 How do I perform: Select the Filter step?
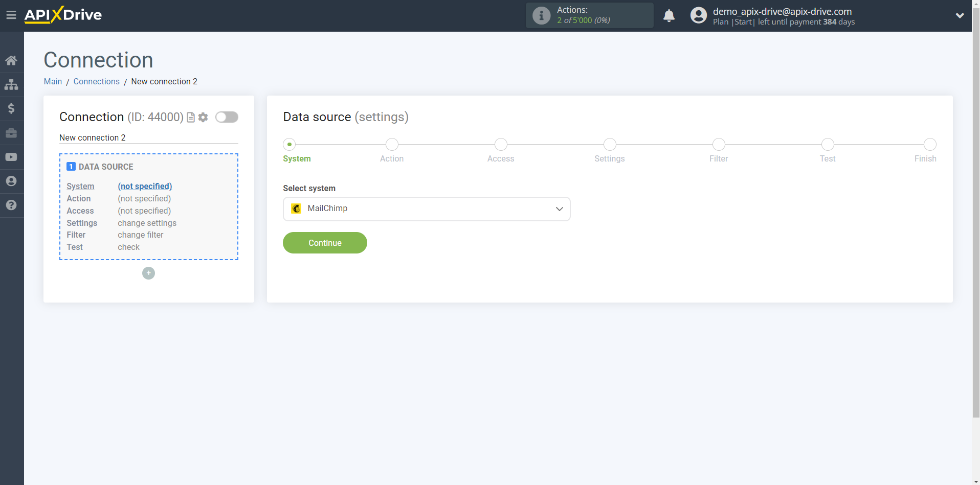pos(719,145)
